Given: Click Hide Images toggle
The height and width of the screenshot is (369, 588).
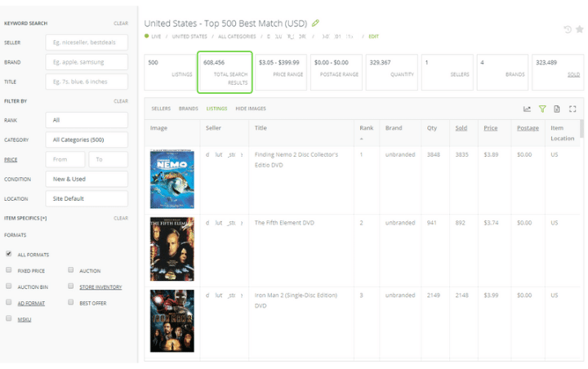Looking at the screenshot, I should [251, 109].
